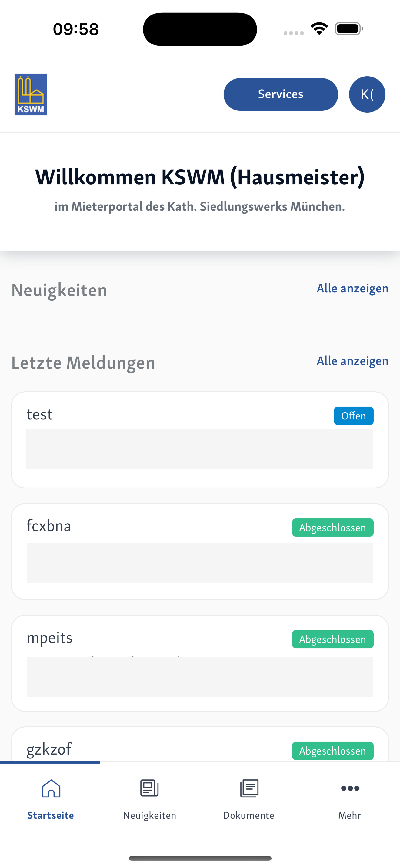Tap the Startseite home icon

coord(51,788)
